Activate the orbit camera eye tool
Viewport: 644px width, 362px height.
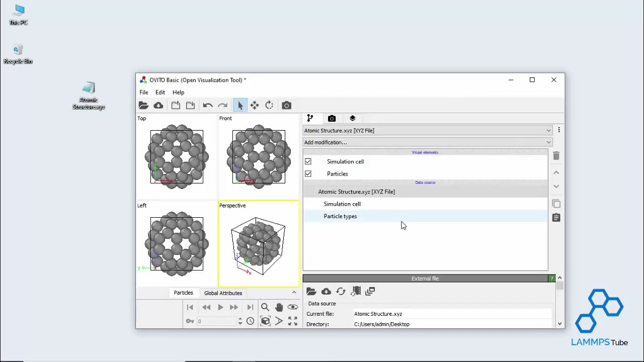click(293, 307)
